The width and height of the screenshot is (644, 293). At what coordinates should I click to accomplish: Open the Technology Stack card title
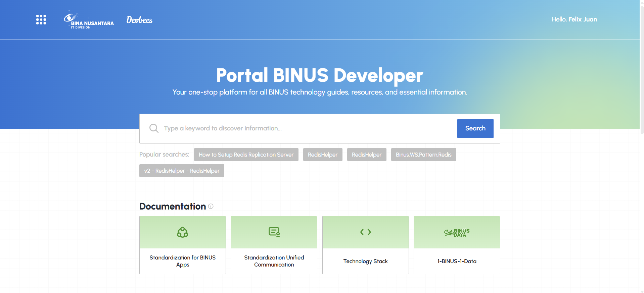point(366,261)
